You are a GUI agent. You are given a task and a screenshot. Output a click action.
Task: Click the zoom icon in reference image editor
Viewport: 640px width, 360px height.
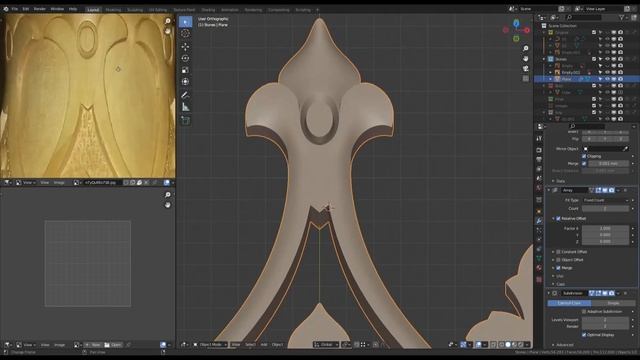168,21
